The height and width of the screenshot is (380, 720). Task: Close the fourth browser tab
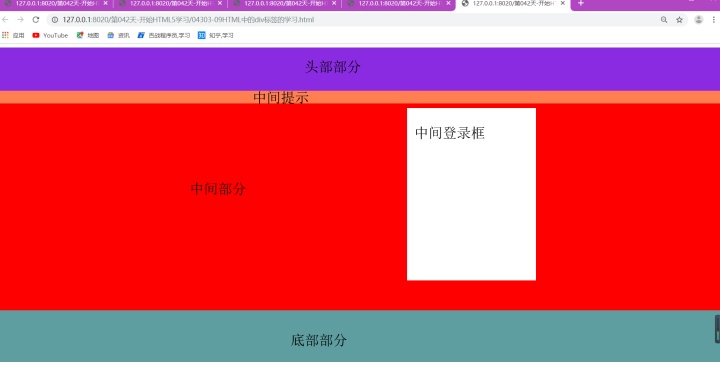[x=449, y=3]
